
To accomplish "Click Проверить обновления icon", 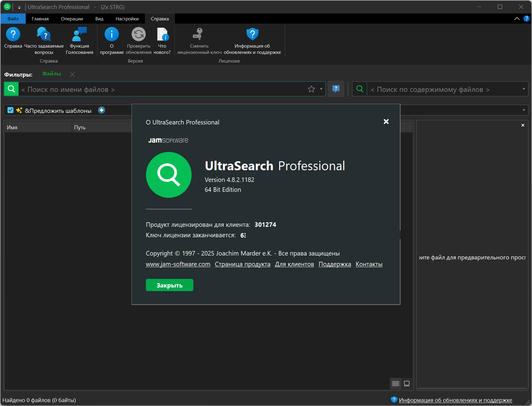I will [x=139, y=34].
